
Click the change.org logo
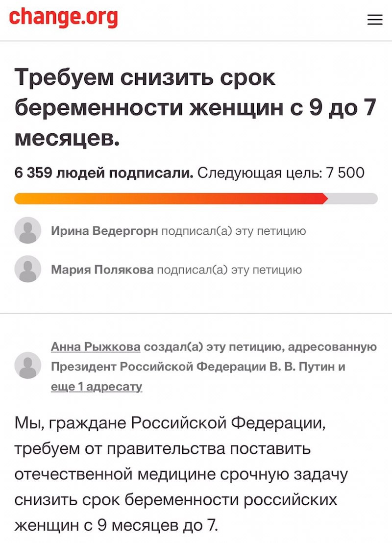pyautogui.click(x=64, y=18)
